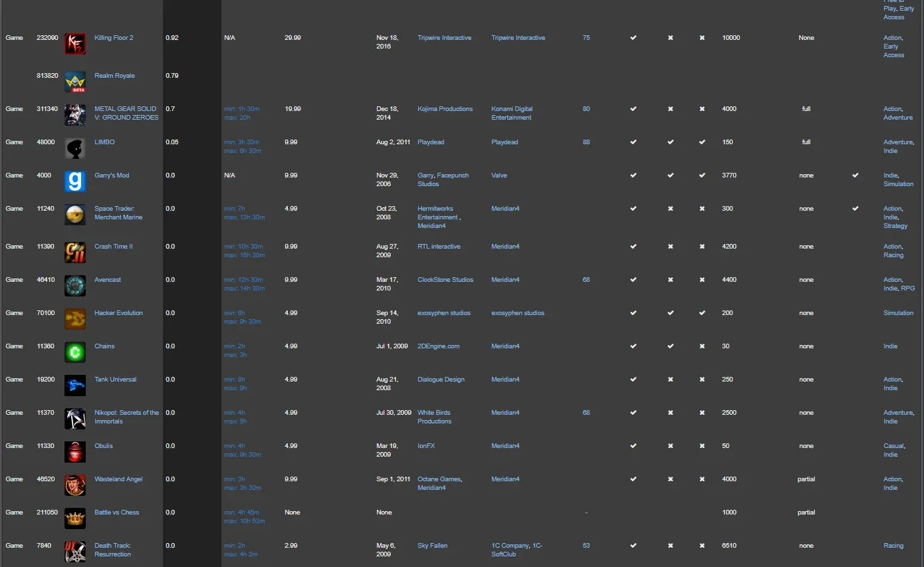924x567 pixels.
Task: Click ClockStone Studios developer link
Action: [x=445, y=280]
